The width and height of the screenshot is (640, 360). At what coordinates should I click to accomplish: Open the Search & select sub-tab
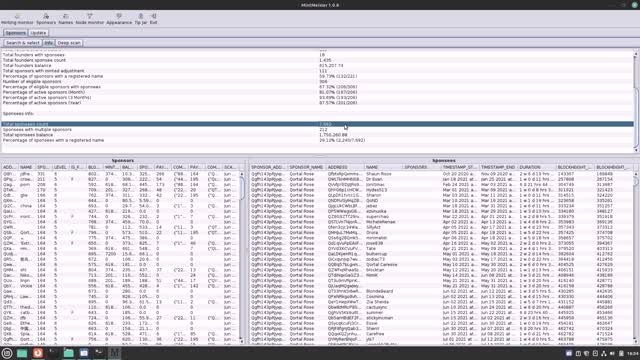point(22,43)
